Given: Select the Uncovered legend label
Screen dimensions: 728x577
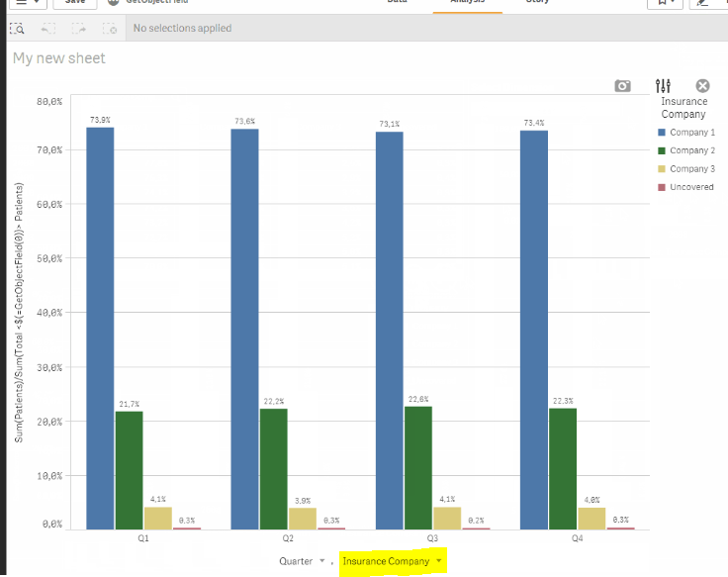Looking at the screenshot, I should (691, 187).
